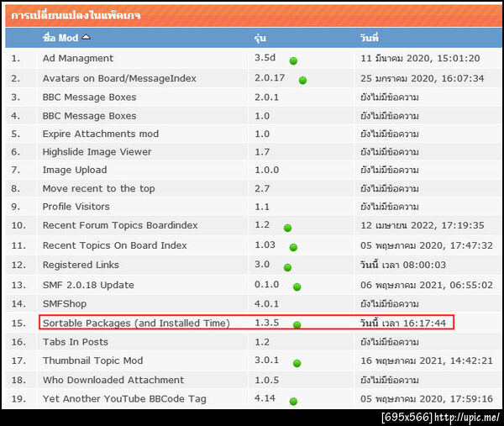This screenshot has width=504, height=426.
Task: Select SMFShop mod entry
Action: click(x=65, y=304)
